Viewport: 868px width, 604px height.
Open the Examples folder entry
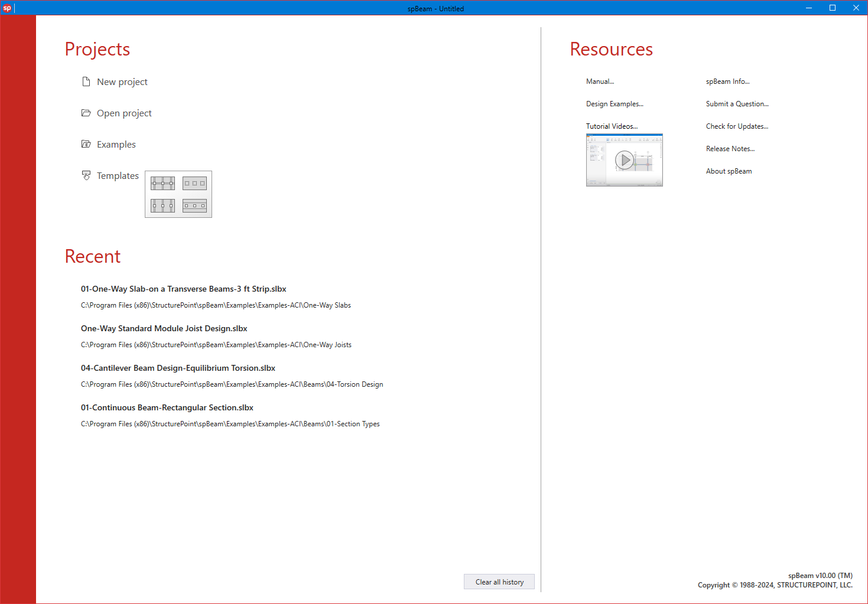(x=109, y=144)
